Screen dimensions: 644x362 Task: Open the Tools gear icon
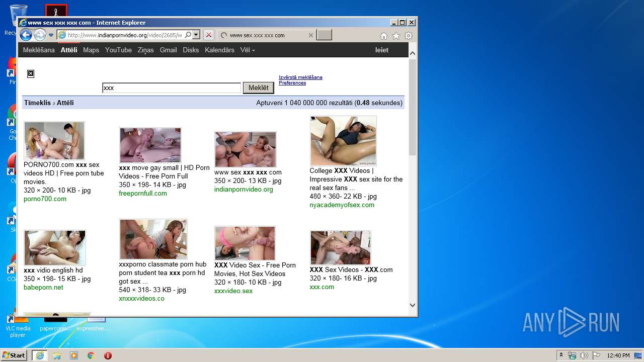pos(409,36)
